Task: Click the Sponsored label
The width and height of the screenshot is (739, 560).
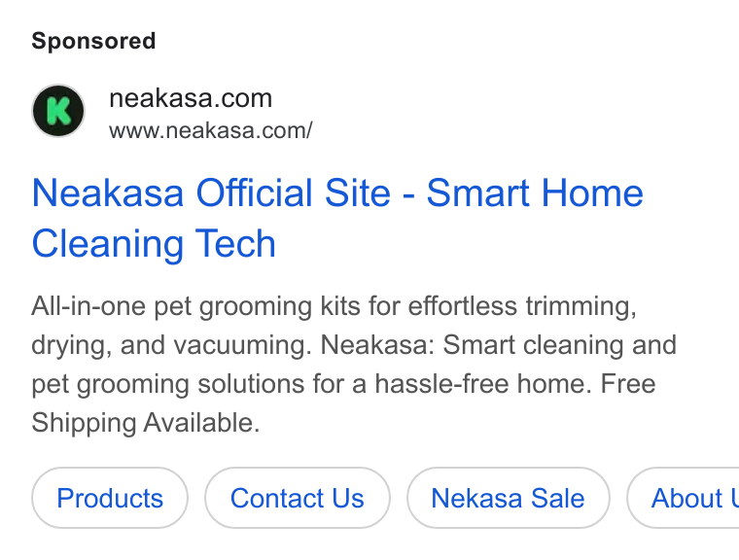Action: [93, 41]
